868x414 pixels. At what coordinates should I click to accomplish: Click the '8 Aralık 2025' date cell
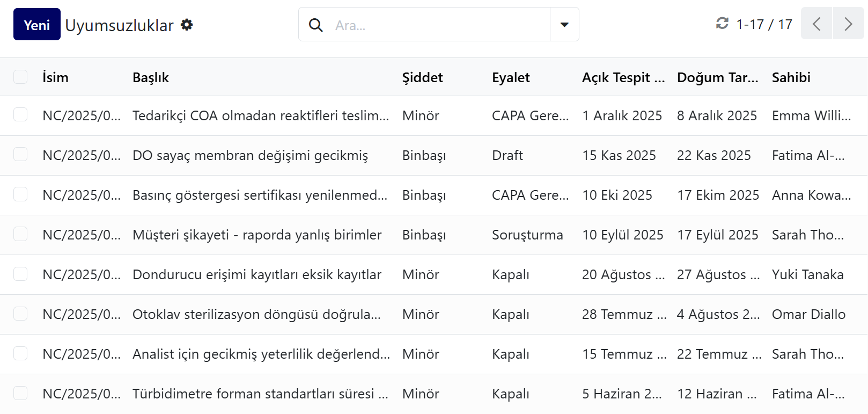717,115
